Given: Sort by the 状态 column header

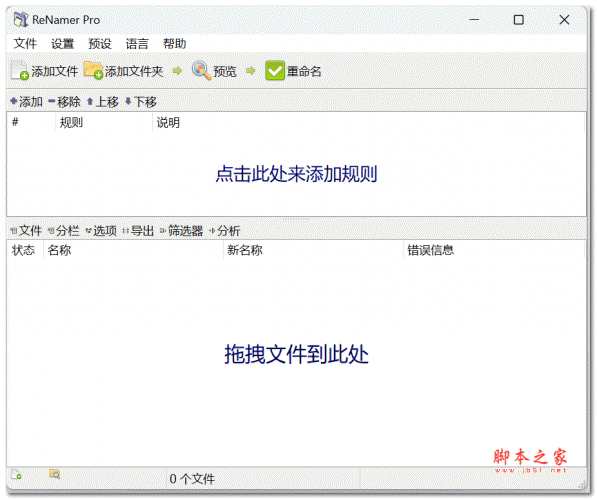Looking at the screenshot, I should 25,250.
